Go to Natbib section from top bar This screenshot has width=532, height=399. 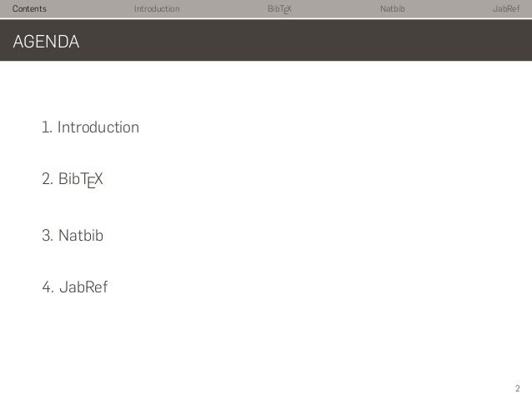tap(392, 8)
